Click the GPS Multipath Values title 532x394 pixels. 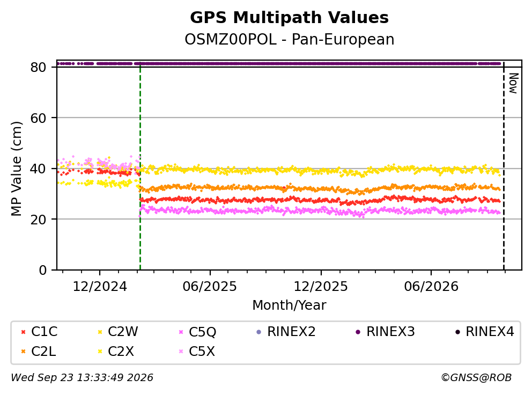[x=289, y=18]
